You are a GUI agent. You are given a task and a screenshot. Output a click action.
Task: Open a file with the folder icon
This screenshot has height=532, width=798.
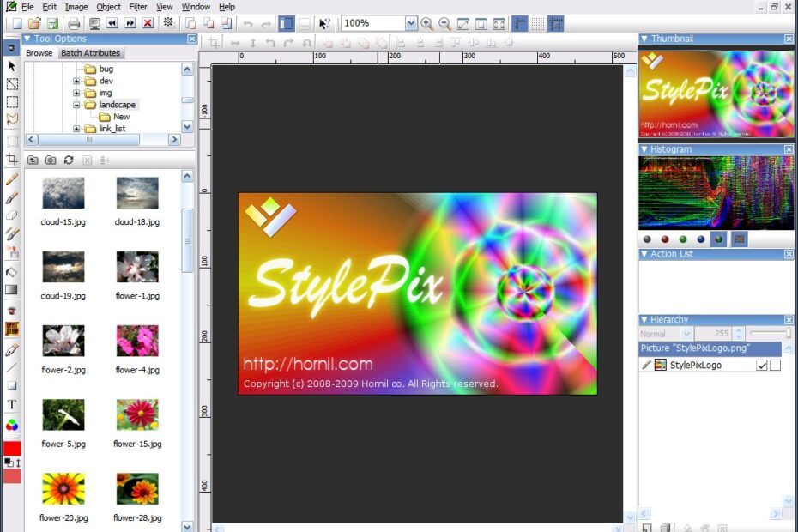34,23
